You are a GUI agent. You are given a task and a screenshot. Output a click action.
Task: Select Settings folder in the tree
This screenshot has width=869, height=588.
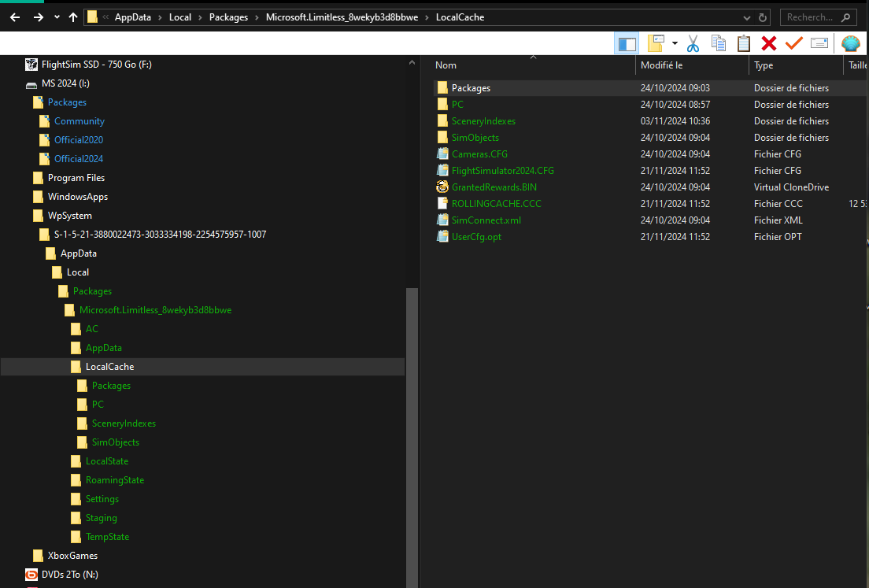tap(102, 499)
